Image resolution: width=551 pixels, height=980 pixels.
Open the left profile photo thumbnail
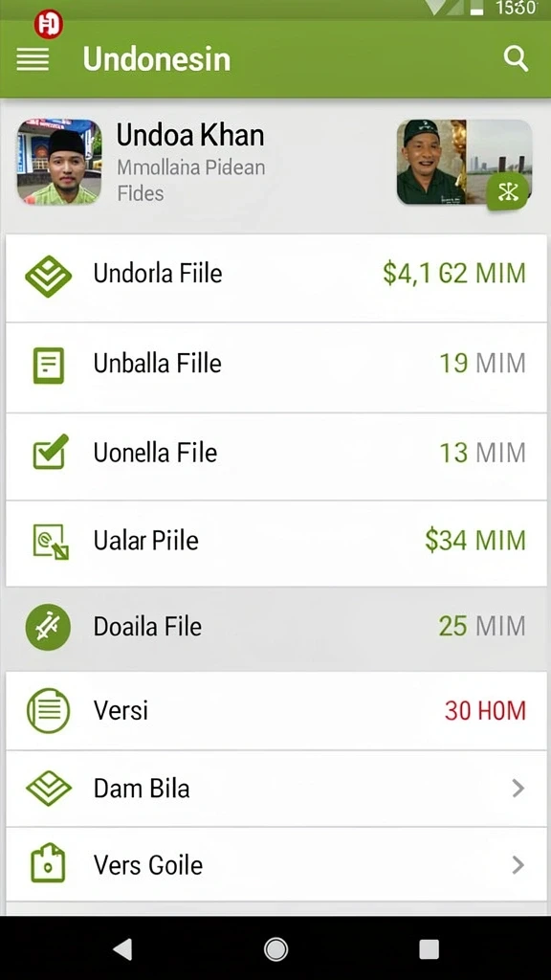pos(59,162)
